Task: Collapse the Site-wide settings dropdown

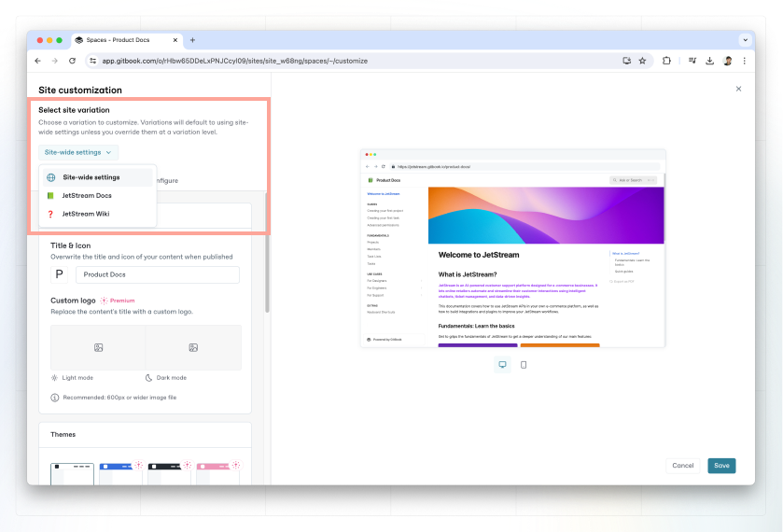Action: coord(79,152)
